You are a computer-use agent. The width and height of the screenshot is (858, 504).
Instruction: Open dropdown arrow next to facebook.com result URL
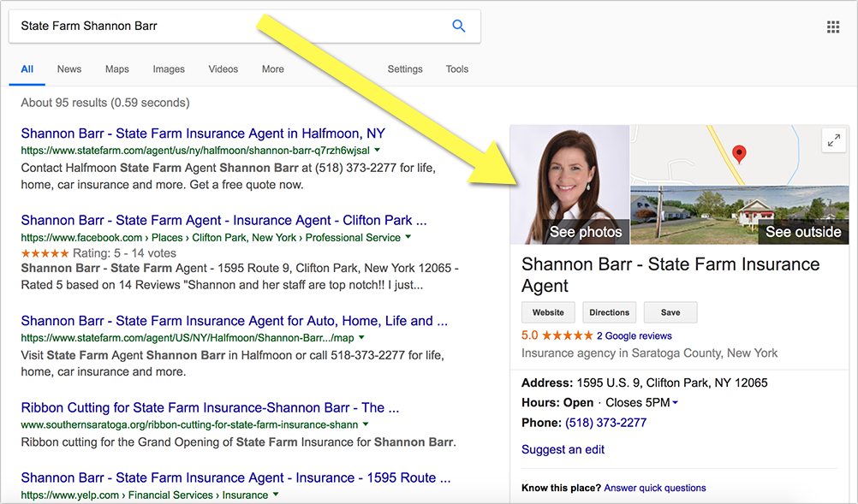[x=408, y=237]
